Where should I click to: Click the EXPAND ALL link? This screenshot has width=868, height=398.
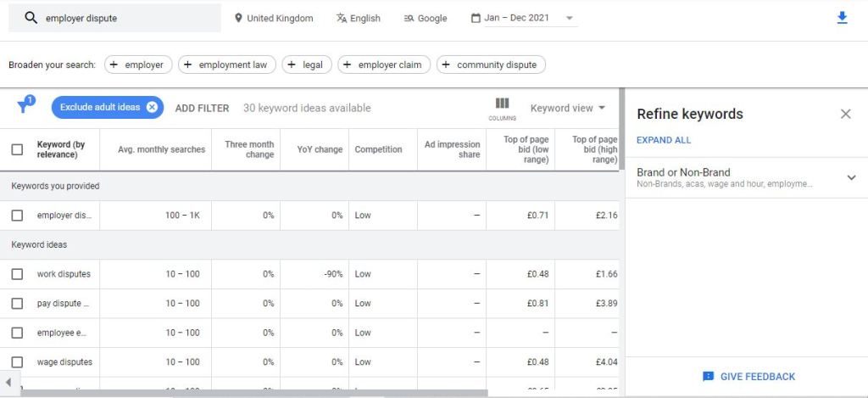click(x=664, y=140)
